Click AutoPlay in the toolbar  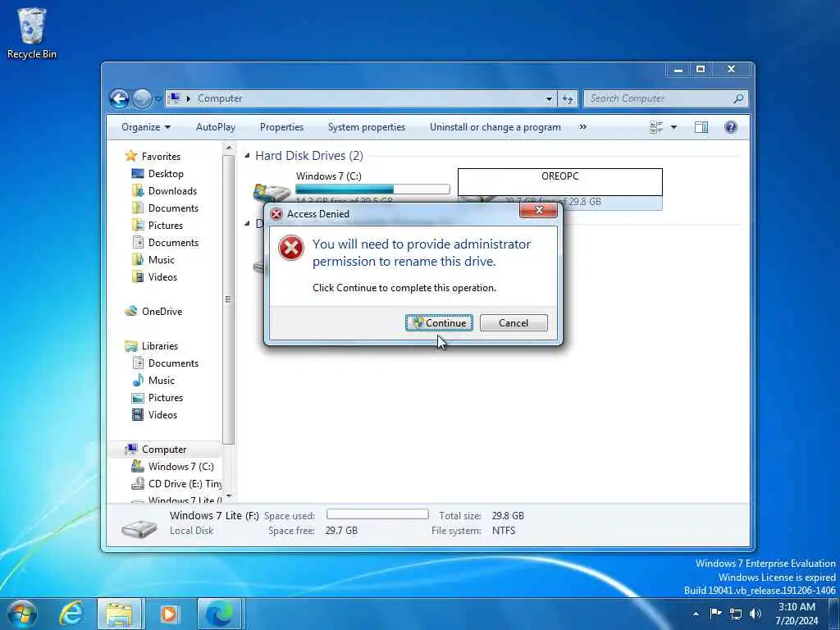click(x=216, y=127)
